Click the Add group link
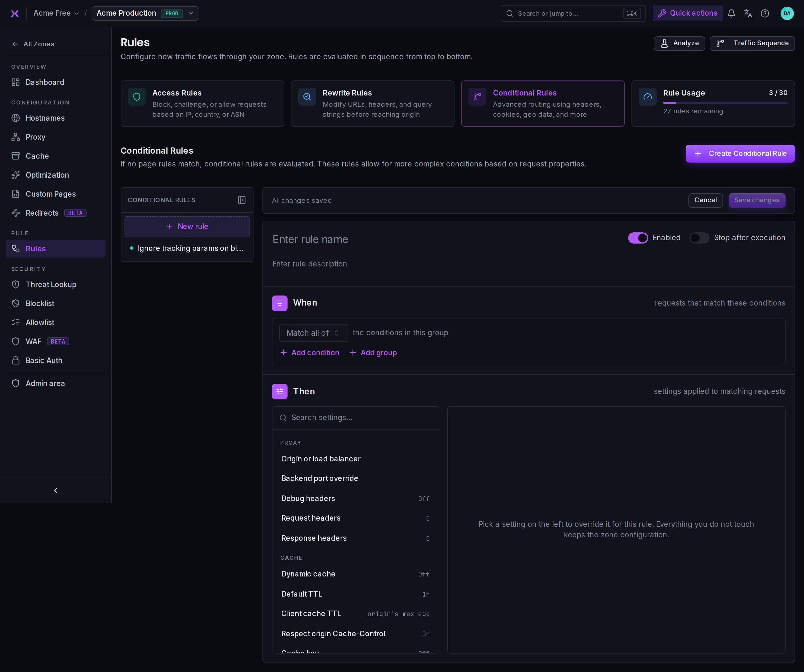This screenshot has height=672, width=804. (x=373, y=353)
